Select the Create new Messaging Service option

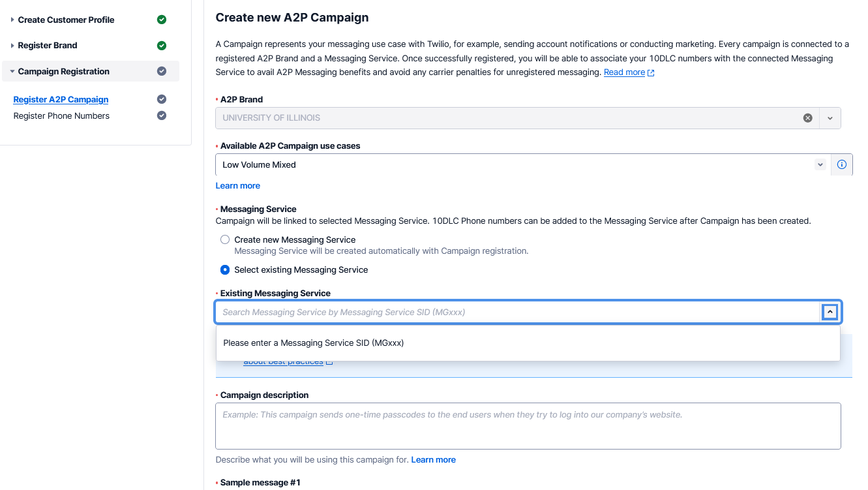[x=225, y=239]
